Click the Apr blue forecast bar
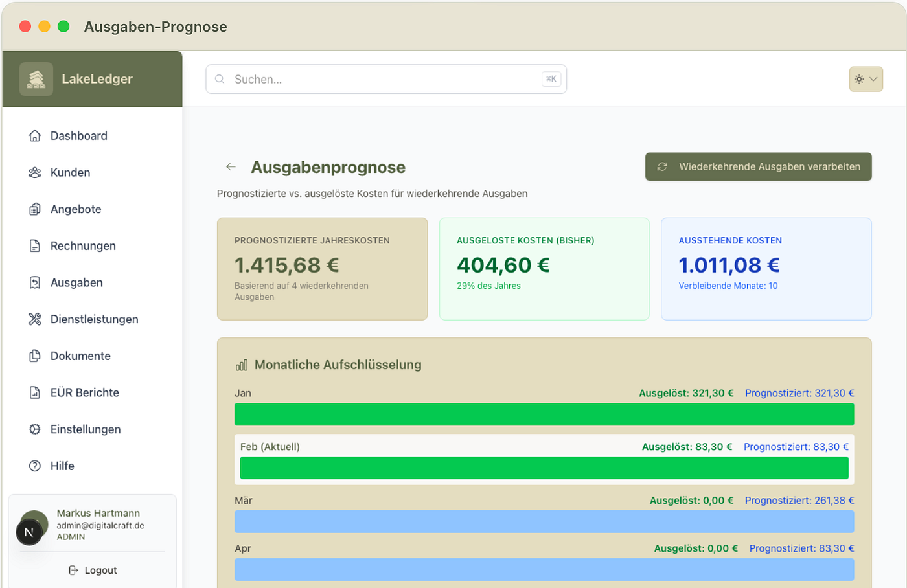Viewport: 907px width, 588px height. 544,570
